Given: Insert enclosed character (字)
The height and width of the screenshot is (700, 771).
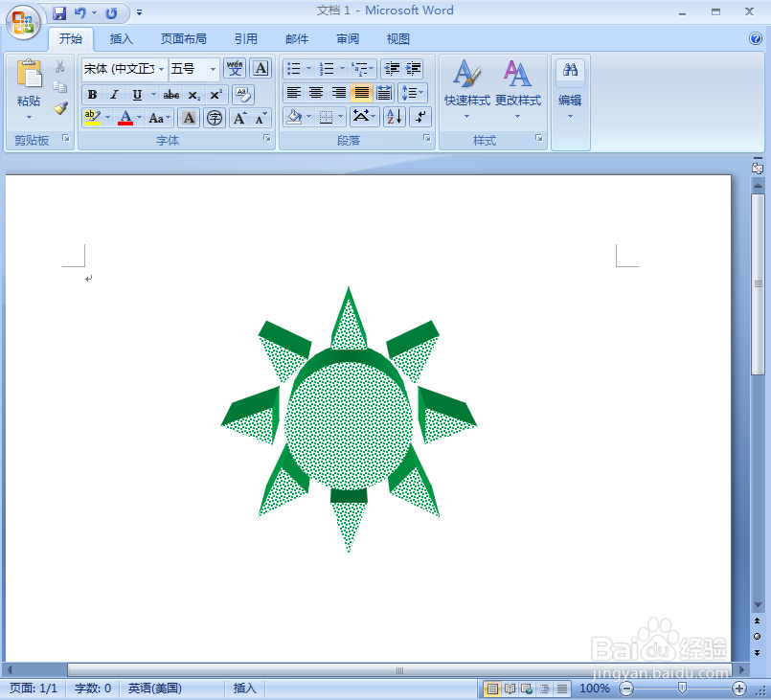Looking at the screenshot, I should point(215,118).
